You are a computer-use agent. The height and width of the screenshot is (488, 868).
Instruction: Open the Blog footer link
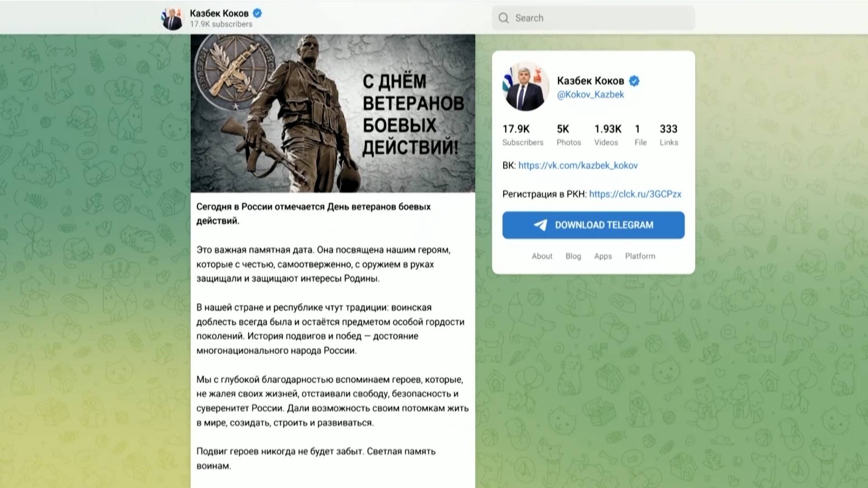[573, 256]
